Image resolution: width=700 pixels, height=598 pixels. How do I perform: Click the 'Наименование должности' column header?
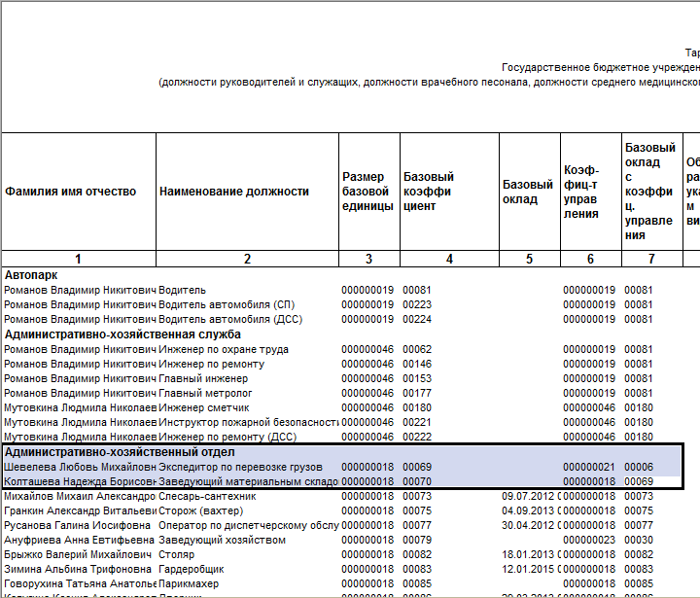247,192
